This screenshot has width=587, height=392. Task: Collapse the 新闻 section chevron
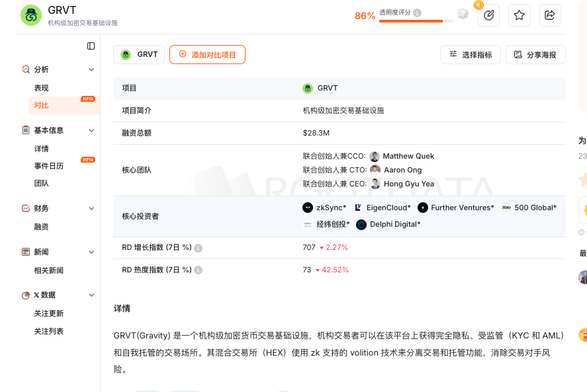pyautogui.click(x=91, y=252)
